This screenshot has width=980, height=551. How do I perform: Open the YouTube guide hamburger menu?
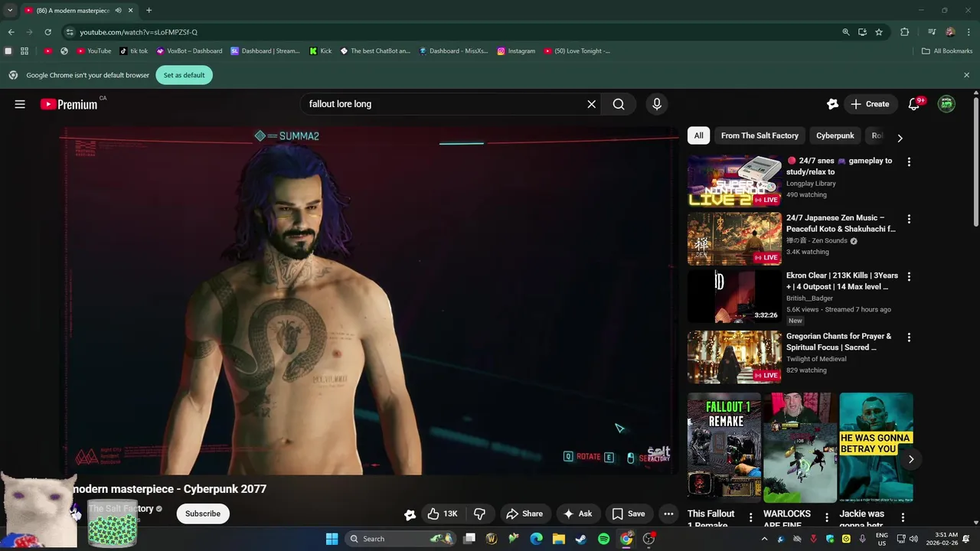(x=20, y=104)
